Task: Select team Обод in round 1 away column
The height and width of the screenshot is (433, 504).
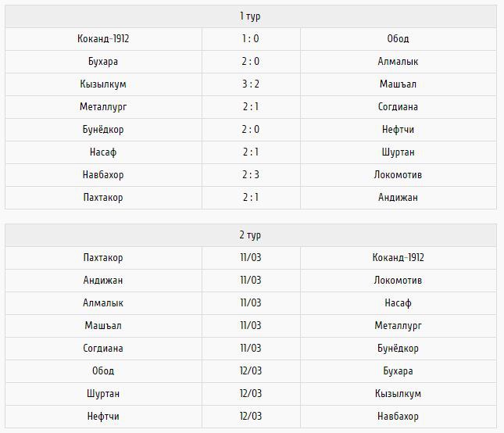Action: pos(398,39)
